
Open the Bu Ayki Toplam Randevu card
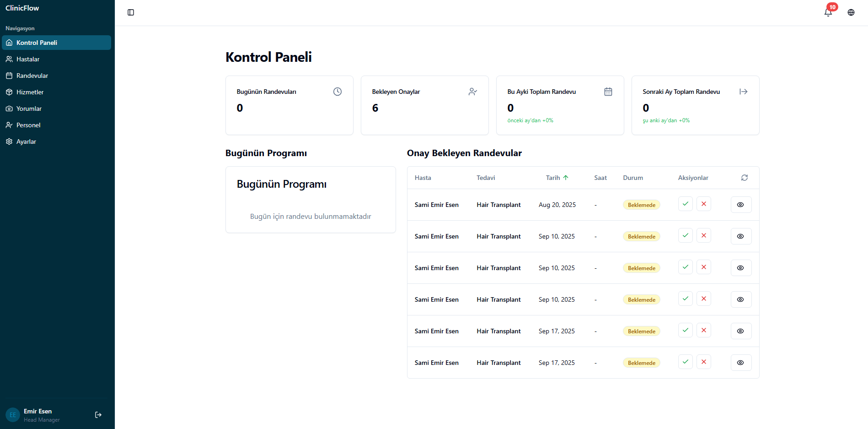[560, 105]
